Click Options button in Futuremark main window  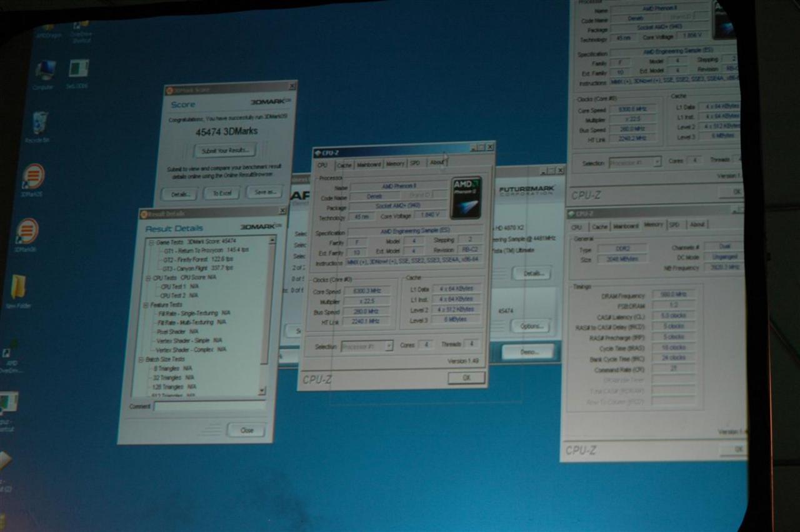[531, 326]
